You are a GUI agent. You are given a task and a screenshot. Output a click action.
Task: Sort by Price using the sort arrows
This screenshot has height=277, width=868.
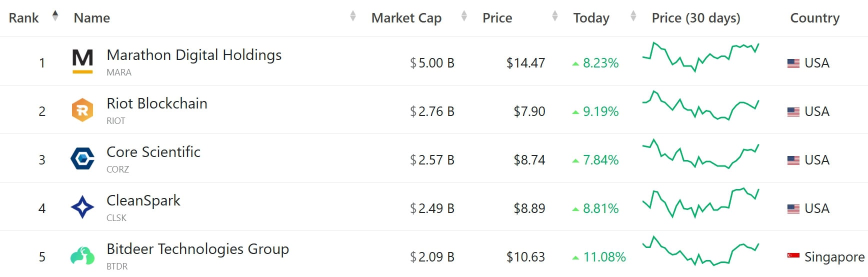click(554, 16)
